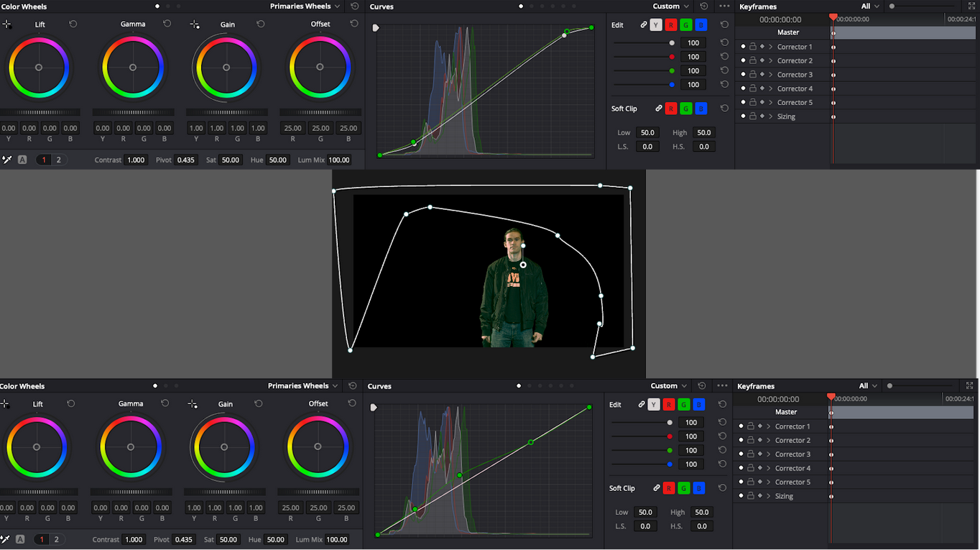The width and height of the screenshot is (980, 550).
Task: Reset the Offset wheel in the upper panel
Action: pyautogui.click(x=353, y=24)
